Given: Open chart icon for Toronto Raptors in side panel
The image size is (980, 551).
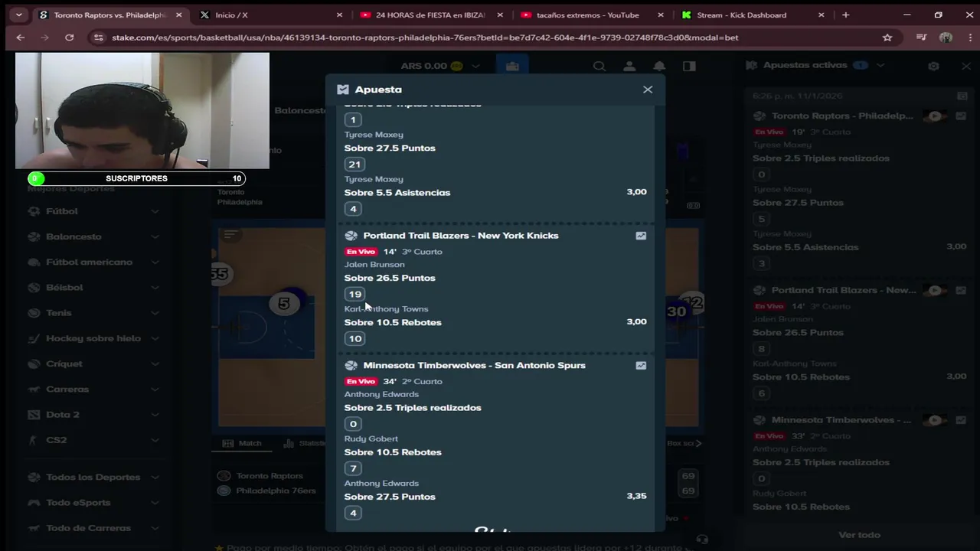Looking at the screenshot, I should (961, 116).
